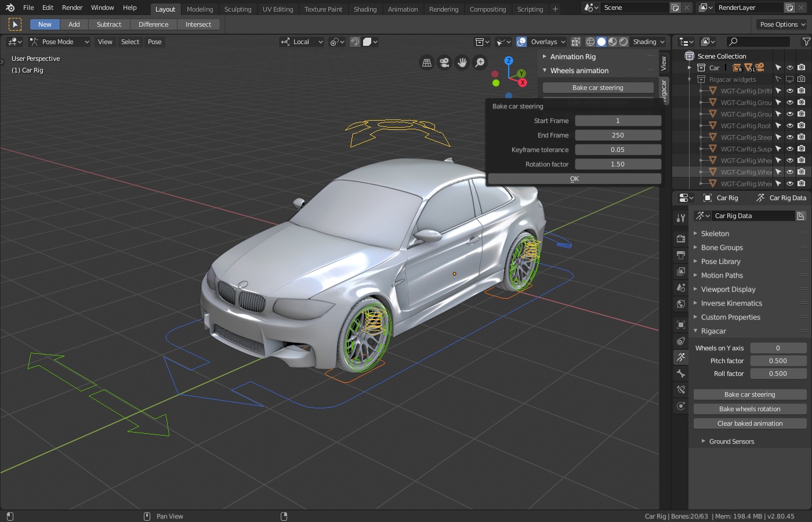Open the Scene properties tab icon
The height and width of the screenshot is (522, 812).
click(681, 287)
